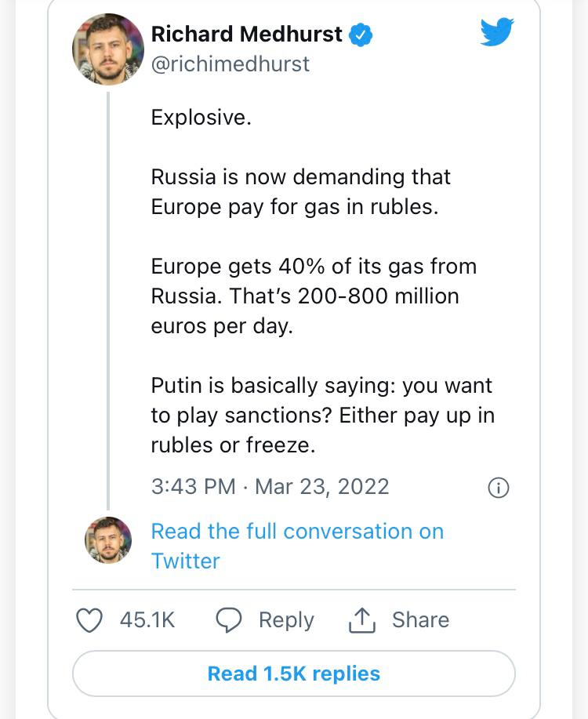Open the Richard Medhurst display name
588x719 pixels.
tap(246, 34)
